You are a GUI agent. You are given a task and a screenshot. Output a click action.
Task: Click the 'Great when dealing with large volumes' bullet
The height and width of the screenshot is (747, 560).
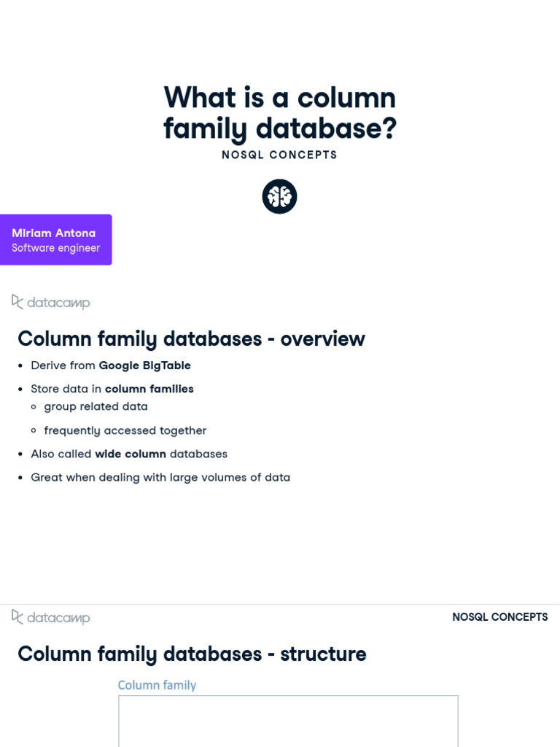[160, 477]
